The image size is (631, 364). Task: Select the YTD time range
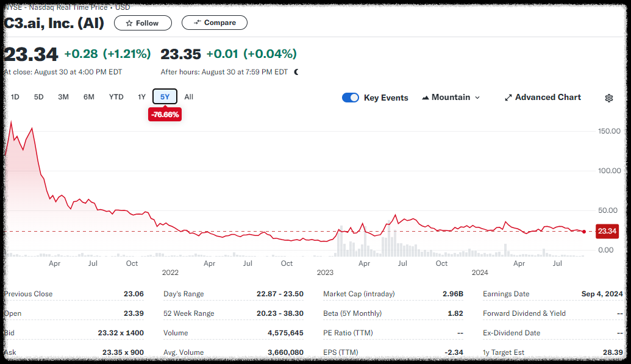(116, 97)
